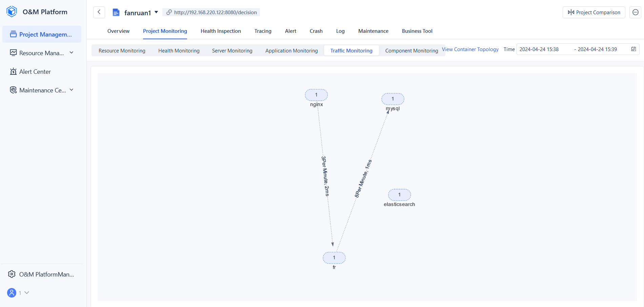Switch to Component Monitoring
644x307 pixels.
[x=411, y=50]
